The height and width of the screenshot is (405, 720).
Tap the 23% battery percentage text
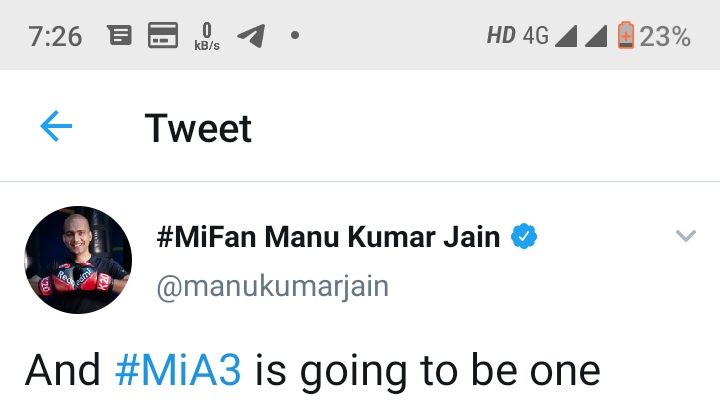pos(665,36)
